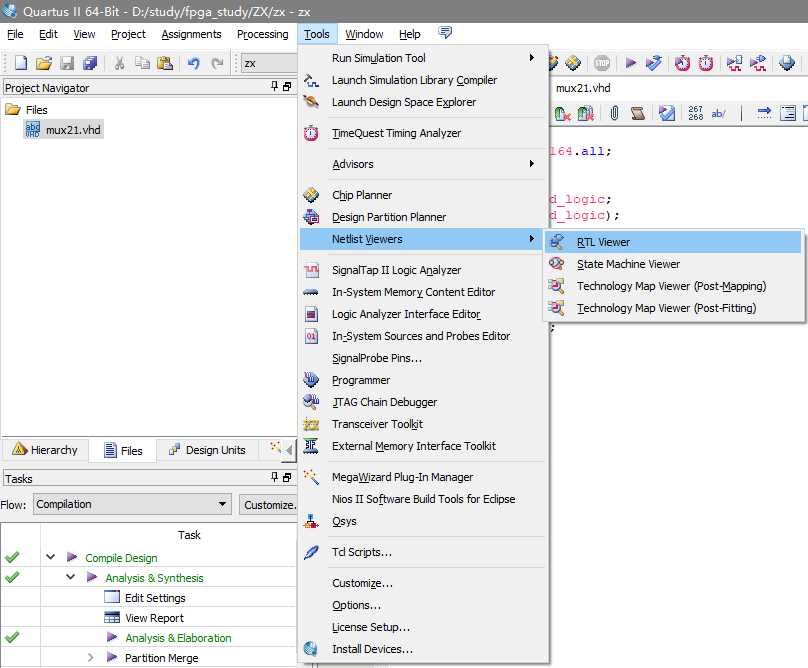Expand the Partition Merge task
Image resolution: width=808 pixels, height=668 pixels.
tap(91, 658)
